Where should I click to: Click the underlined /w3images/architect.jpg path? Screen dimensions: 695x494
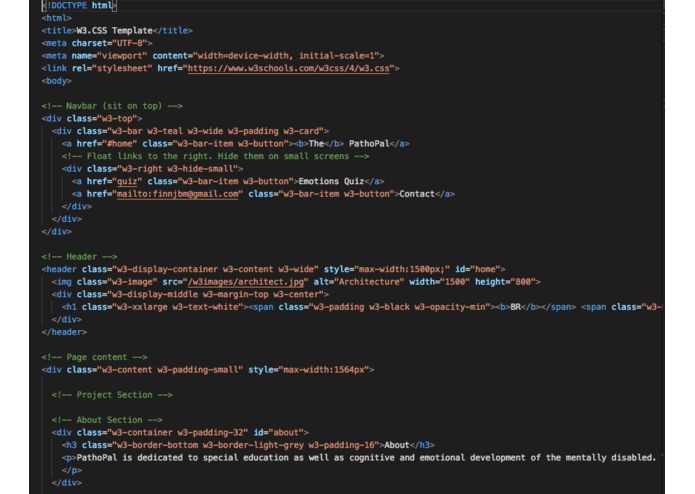pyautogui.click(x=246, y=282)
